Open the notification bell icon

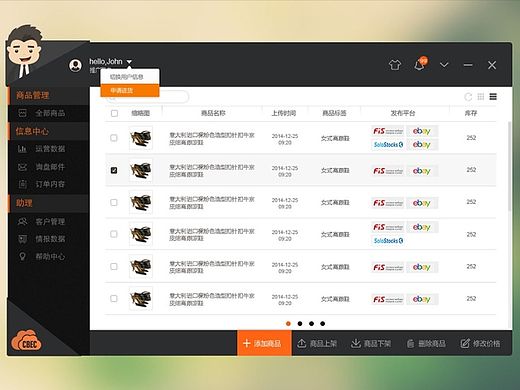click(420, 64)
